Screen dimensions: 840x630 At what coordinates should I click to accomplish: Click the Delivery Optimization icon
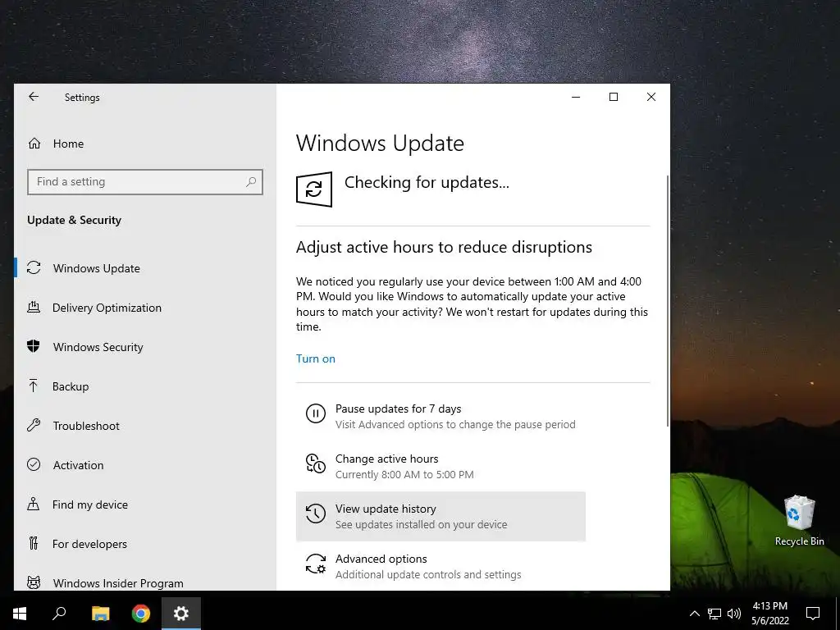click(34, 308)
